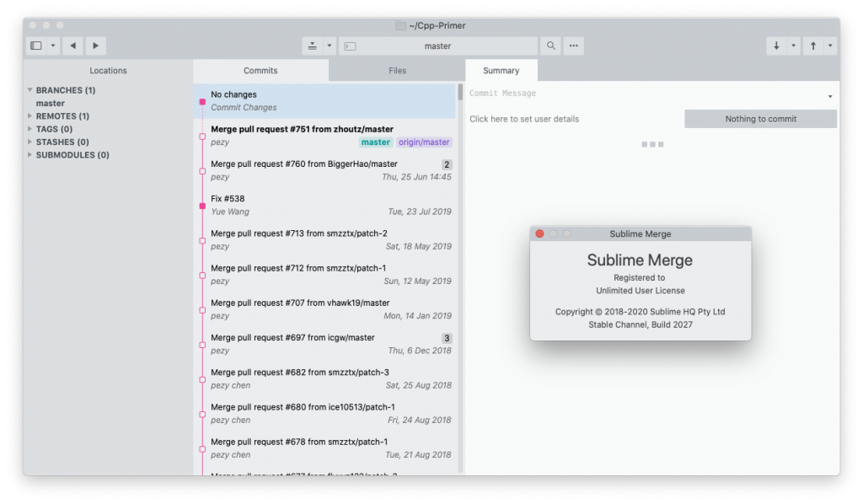Select Merge pull request #713 commit
Screen dimensions: 863x504
(x=324, y=240)
